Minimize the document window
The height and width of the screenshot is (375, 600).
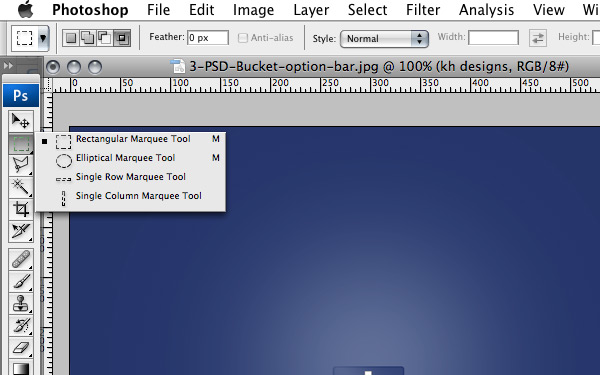tap(74, 67)
